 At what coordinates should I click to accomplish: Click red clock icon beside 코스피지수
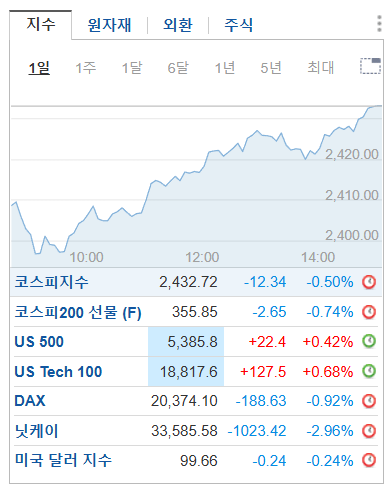coord(369,282)
